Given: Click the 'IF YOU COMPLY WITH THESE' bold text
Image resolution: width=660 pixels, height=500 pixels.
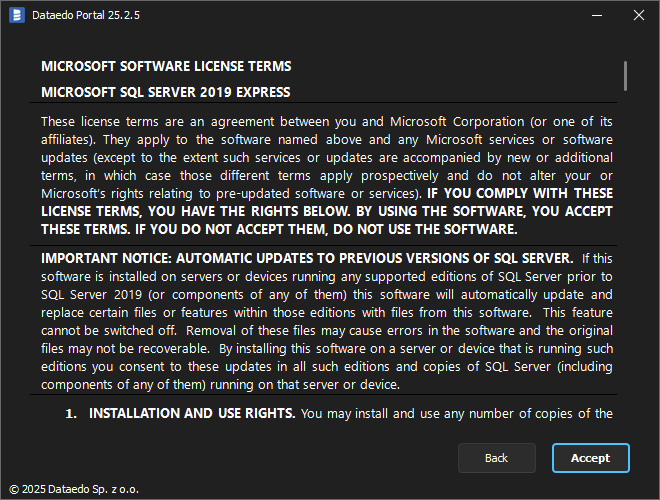Looking at the screenshot, I should pos(520,193).
